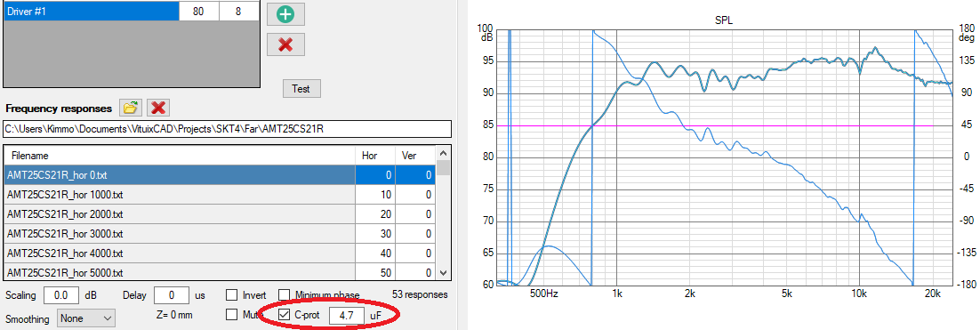Click the Filename column header
The width and height of the screenshot is (980, 330).
click(x=180, y=156)
